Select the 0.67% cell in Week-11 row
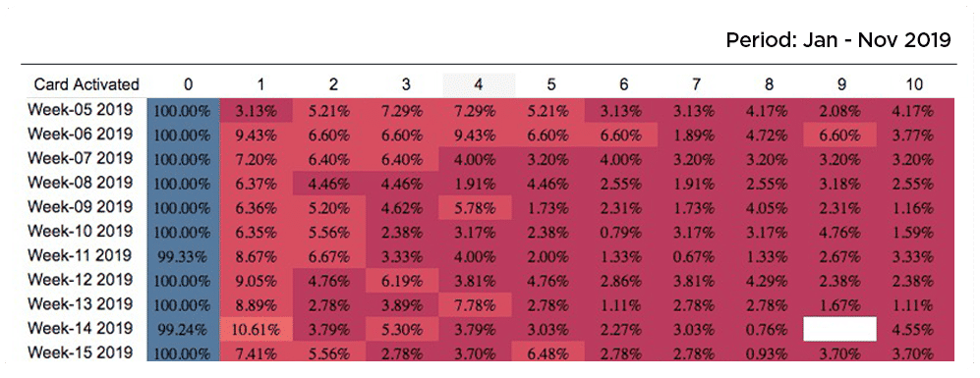The height and width of the screenshot is (378, 980). coord(694,255)
